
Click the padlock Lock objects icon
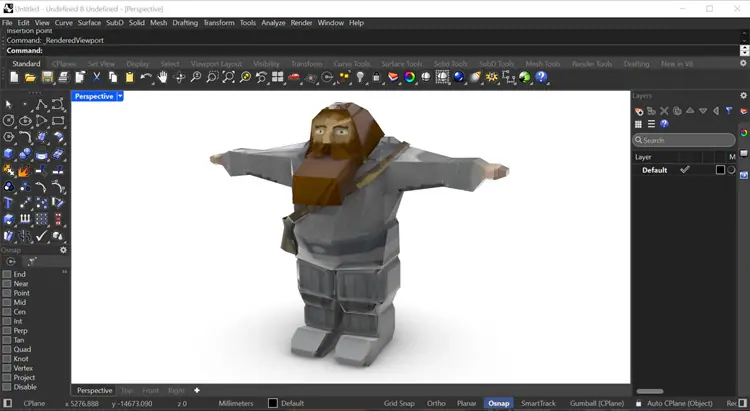click(x=376, y=77)
